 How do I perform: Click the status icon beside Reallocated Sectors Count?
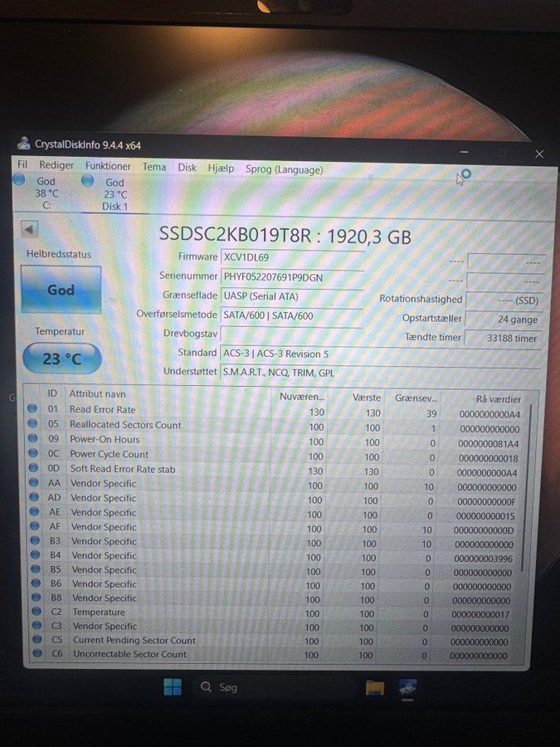32,424
